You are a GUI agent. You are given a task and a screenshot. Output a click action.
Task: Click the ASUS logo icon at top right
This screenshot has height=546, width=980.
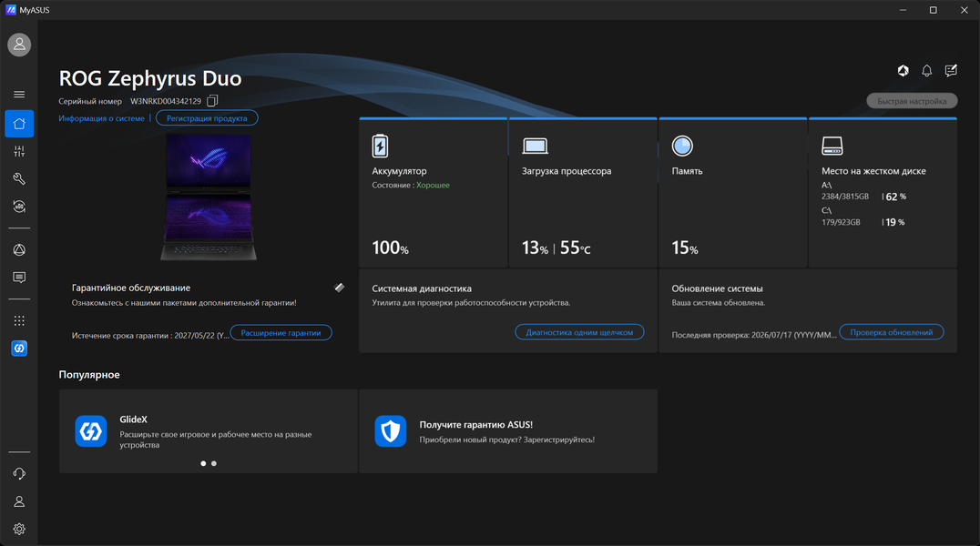tap(903, 71)
